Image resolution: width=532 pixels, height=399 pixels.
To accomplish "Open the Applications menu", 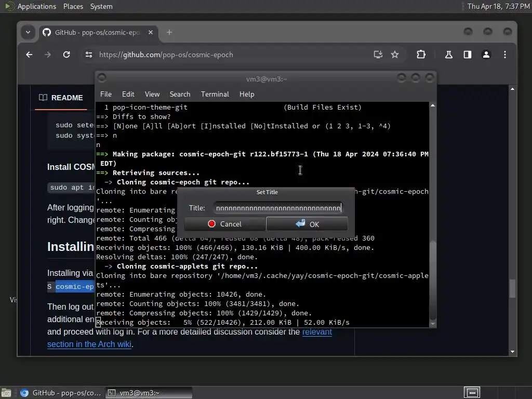I will click(37, 6).
